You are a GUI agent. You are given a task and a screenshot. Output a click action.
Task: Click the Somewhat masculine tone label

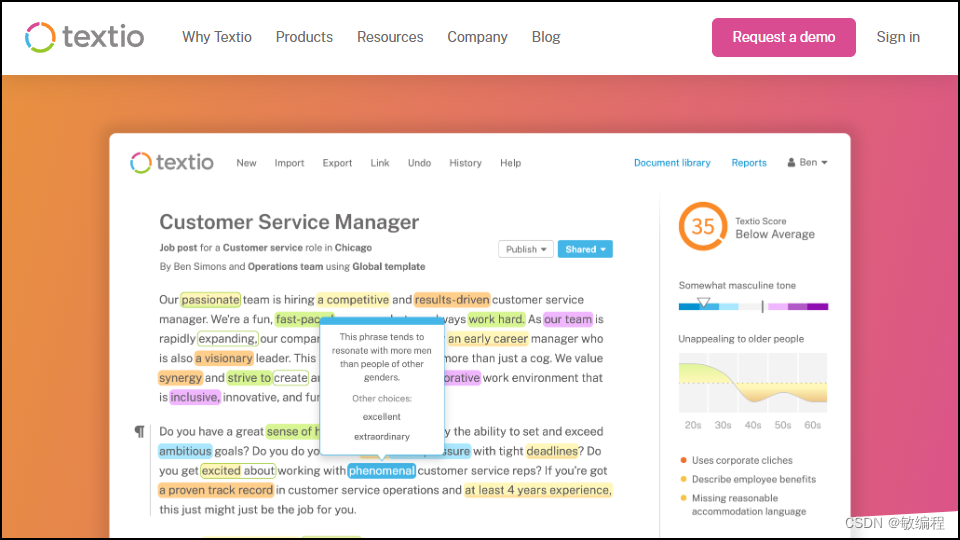pos(737,285)
